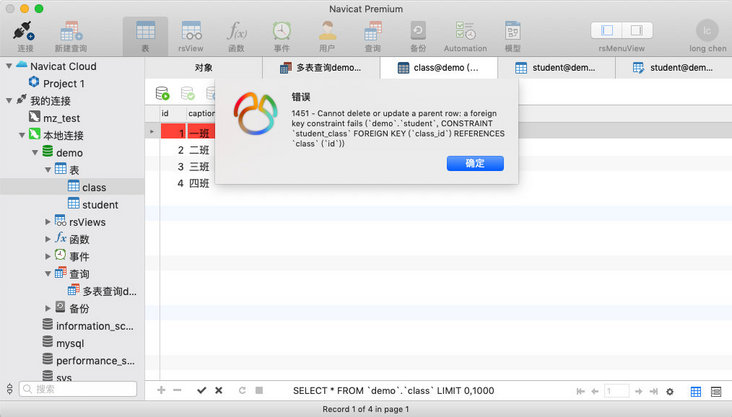Click the id column header
Viewport: 732px width, 417px height.
(x=173, y=113)
